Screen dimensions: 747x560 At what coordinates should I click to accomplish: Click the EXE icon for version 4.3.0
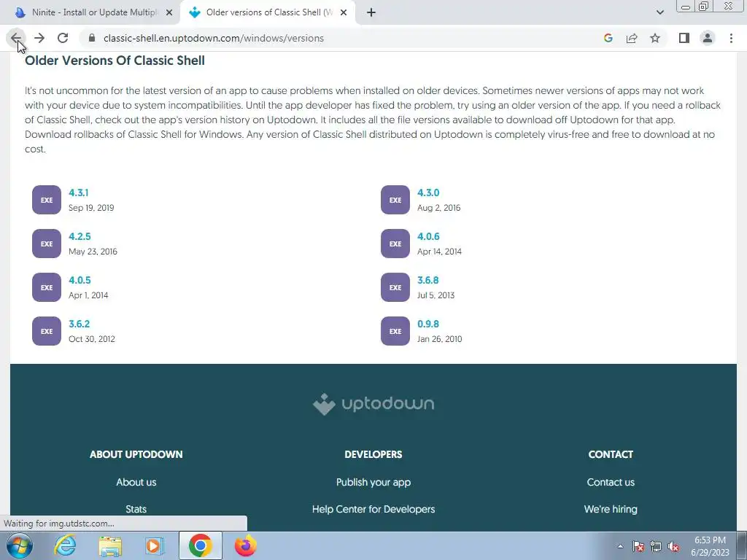click(395, 200)
